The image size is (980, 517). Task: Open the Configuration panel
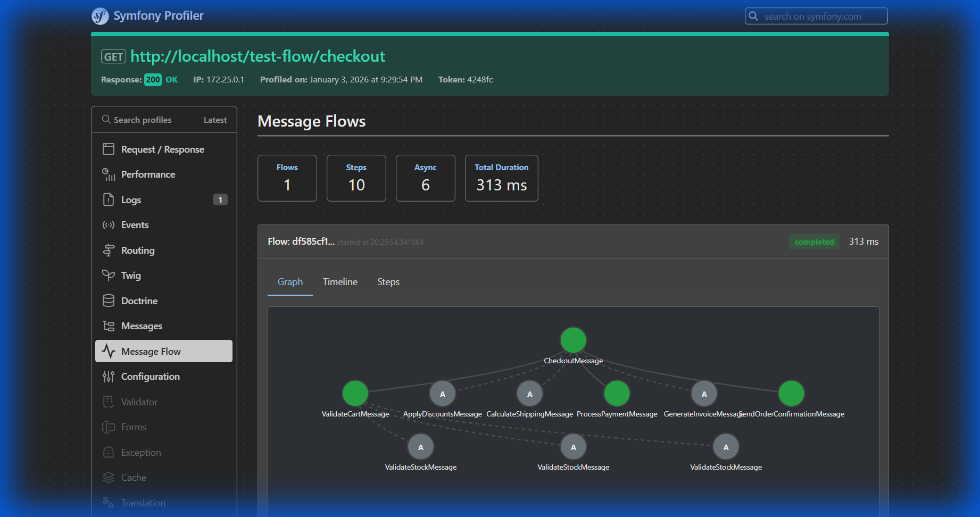pos(150,376)
